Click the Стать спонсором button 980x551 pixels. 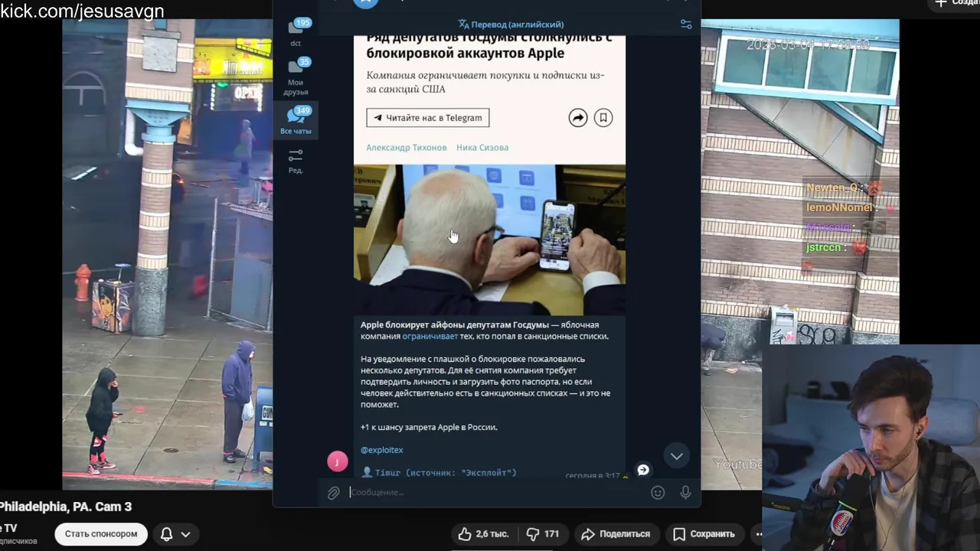click(x=101, y=534)
